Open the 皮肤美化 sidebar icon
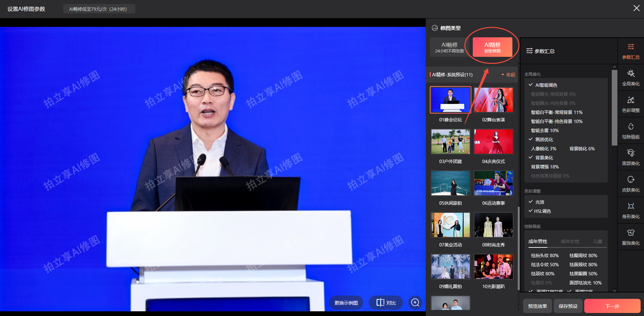Image resolution: width=644 pixels, height=316 pixels. coord(631,184)
